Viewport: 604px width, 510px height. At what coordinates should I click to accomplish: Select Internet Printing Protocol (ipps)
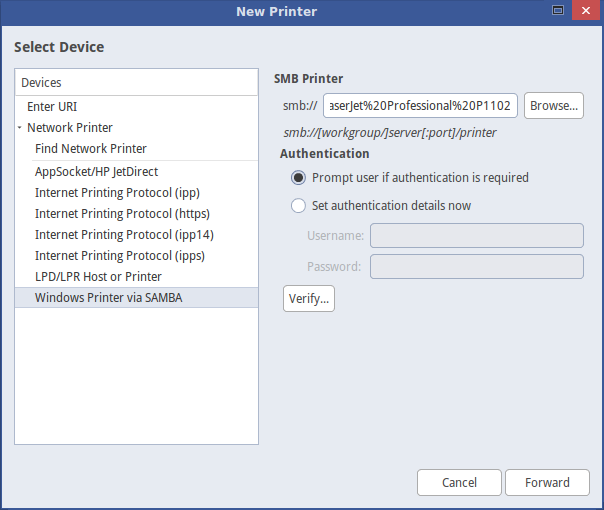point(120,255)
